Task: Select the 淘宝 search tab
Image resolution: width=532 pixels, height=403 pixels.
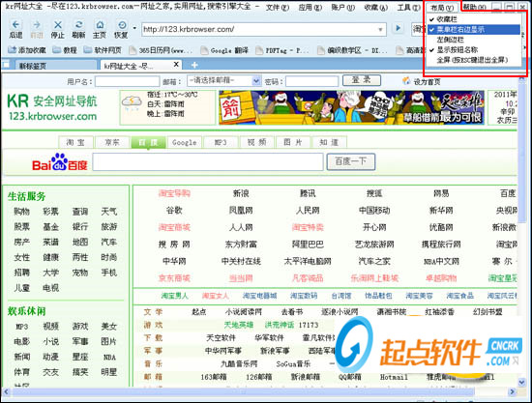Action: (75, 142)
